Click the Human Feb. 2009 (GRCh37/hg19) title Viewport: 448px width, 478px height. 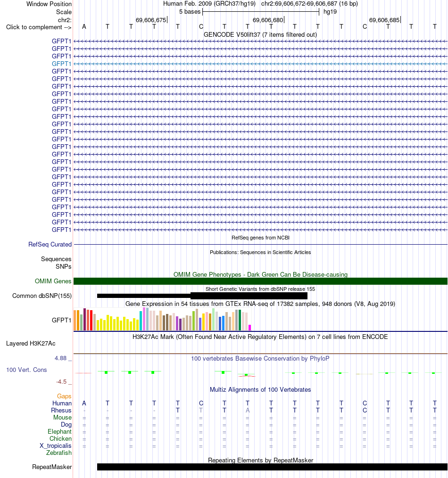(x=209, y=4)
